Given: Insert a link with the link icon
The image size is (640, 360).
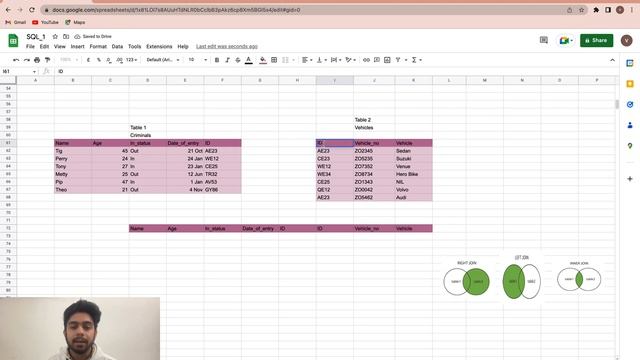Looking at the screenshot, I should (x=366, y=60).
